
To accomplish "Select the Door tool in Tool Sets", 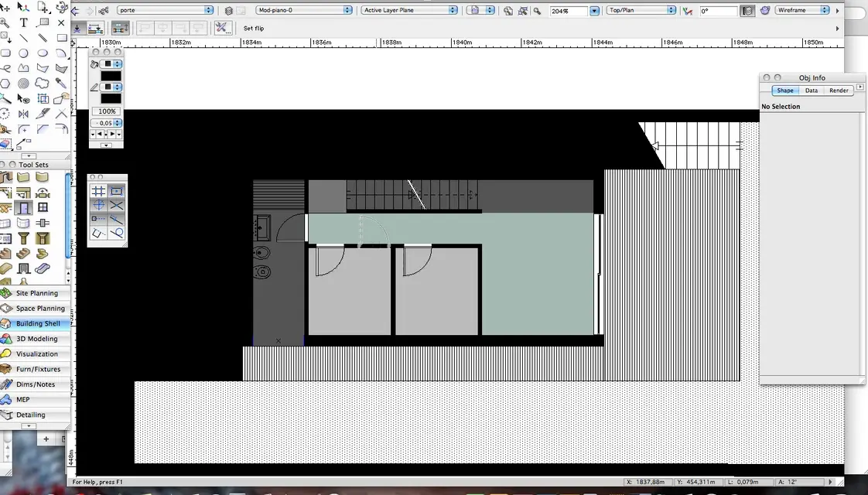I will (24, 208).
